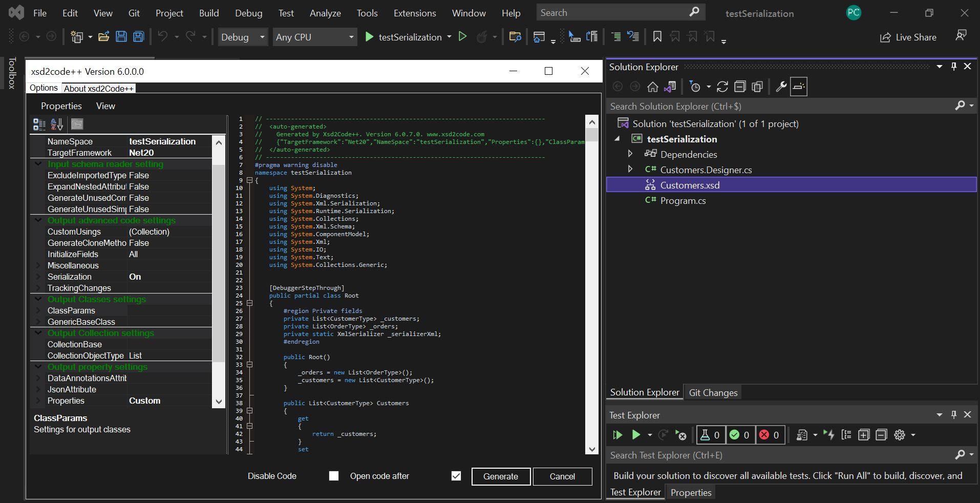
Task: Open dropdown arrow next to testSerialization start
Action: (449, 37)
